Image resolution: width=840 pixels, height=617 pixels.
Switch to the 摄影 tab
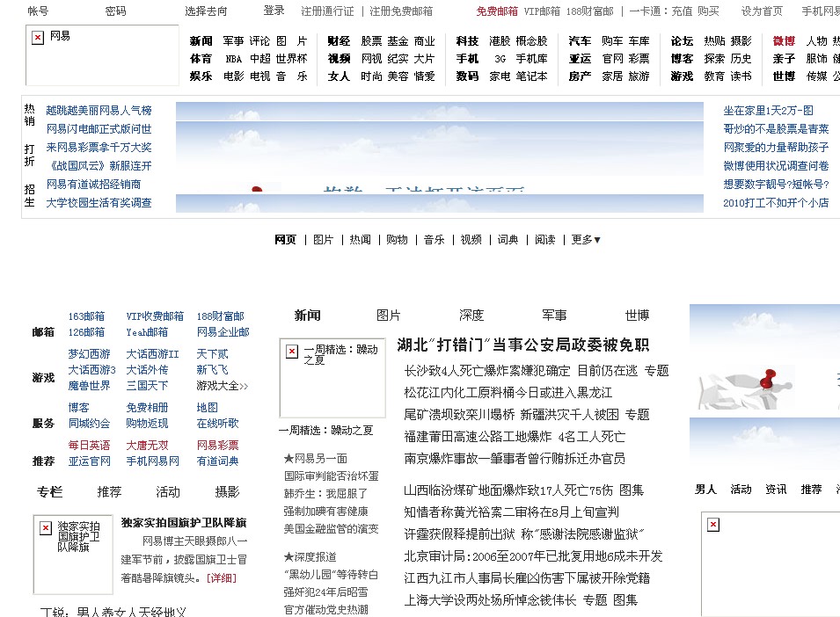click(227, 492)
